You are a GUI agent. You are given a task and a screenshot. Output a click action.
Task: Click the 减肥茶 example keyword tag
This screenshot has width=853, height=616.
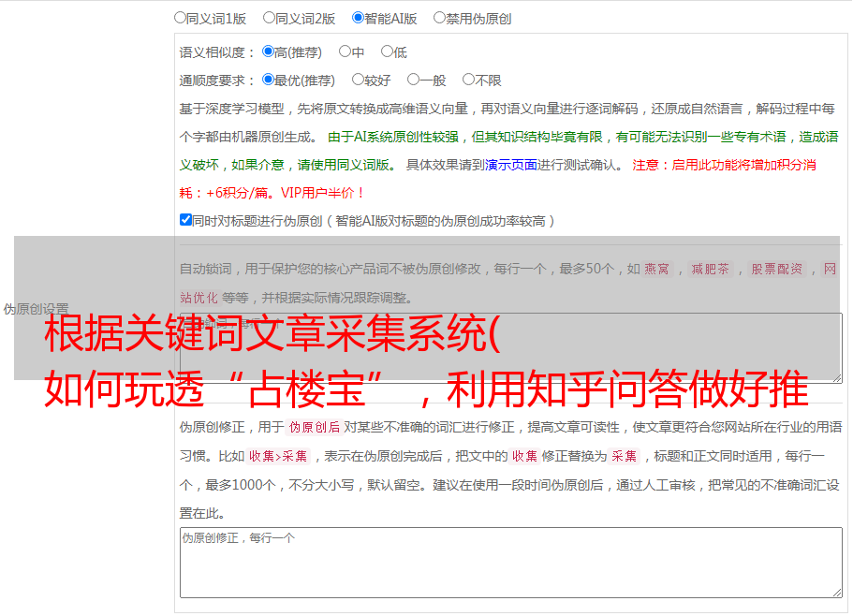710,269
